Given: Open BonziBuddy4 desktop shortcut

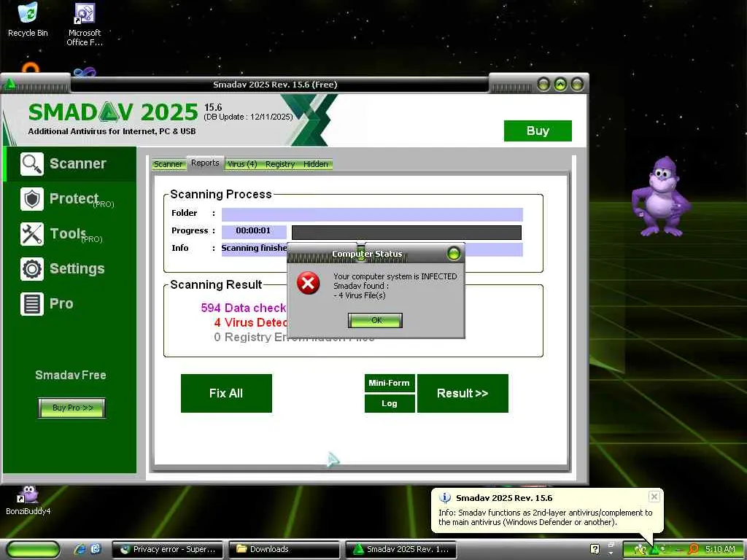Looking at the screenshot, I should coord(28,501).
